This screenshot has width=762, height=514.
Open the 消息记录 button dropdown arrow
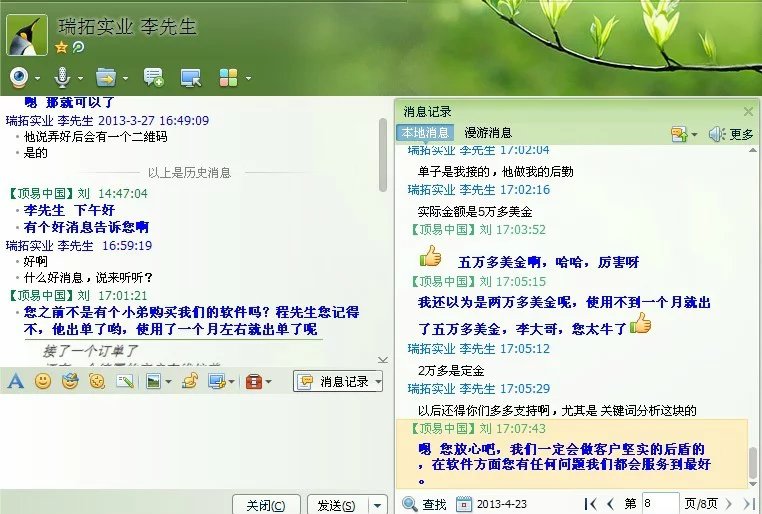(379, 382)
